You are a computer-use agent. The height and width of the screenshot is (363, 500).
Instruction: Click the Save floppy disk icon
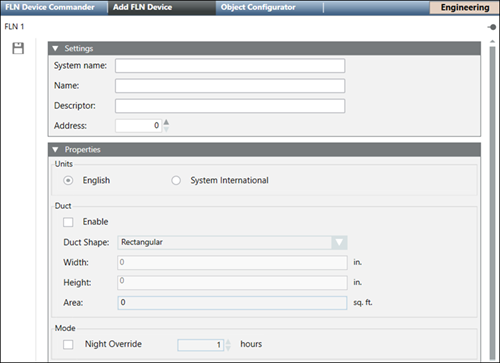tap(18, 48)
